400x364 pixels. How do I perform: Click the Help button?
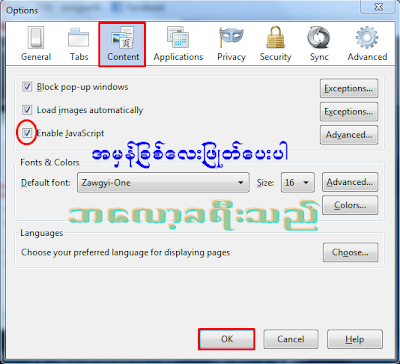(x=355, y=339)
